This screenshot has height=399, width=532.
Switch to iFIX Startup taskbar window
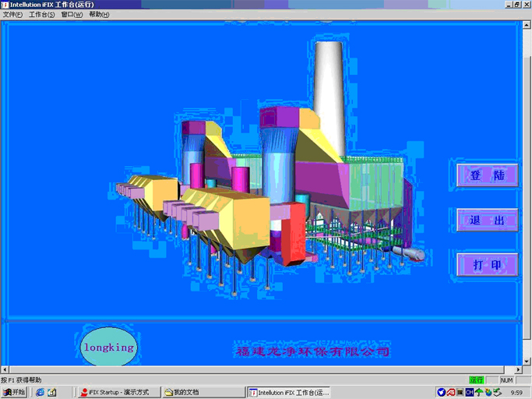click(120, 392)
